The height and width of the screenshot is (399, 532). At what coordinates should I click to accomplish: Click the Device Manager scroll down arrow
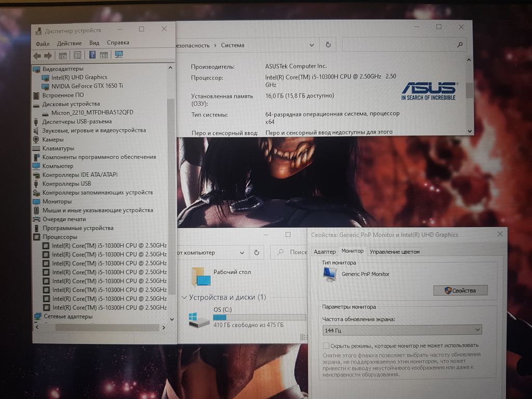pos(171,320)
